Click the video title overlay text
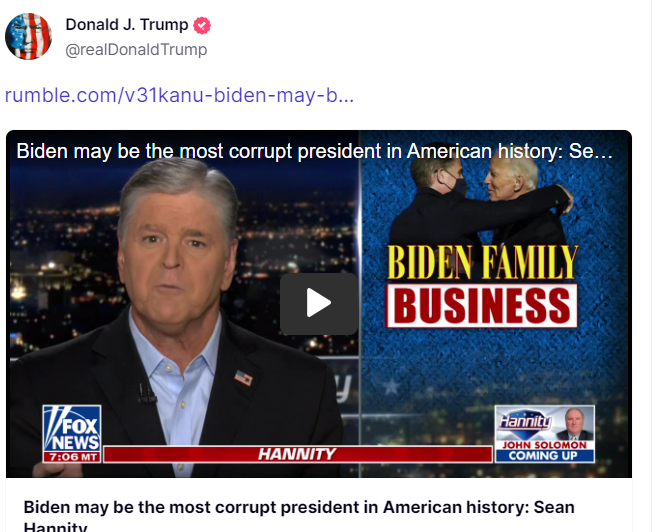The image size is (654, 532). click(314, 152)
